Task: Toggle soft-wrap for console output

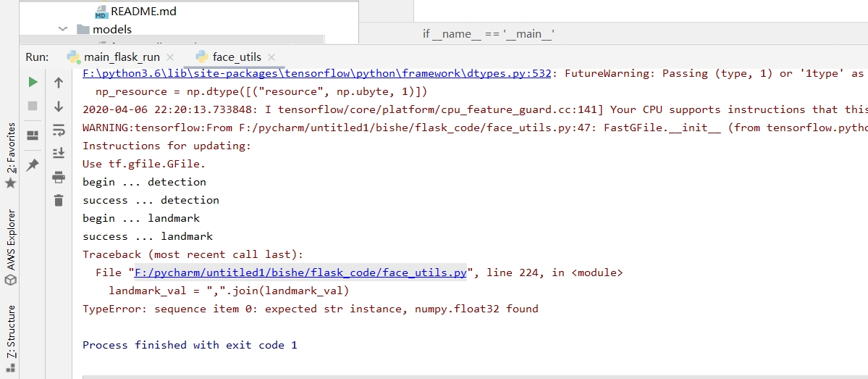Action: coord(58,130)
